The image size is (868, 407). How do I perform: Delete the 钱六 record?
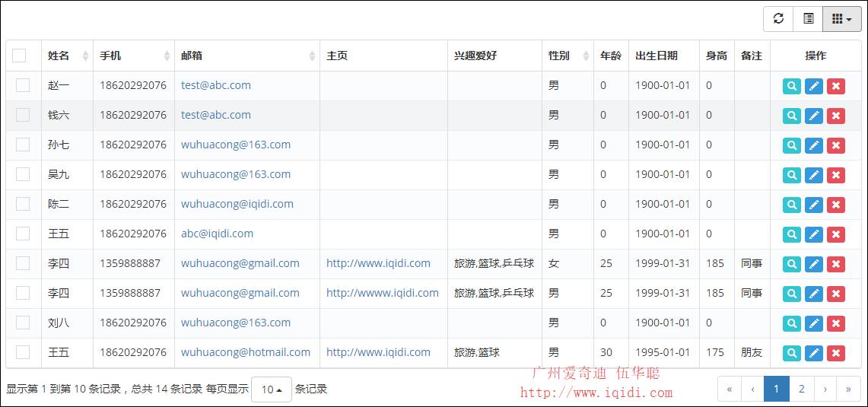click(836, 116)
